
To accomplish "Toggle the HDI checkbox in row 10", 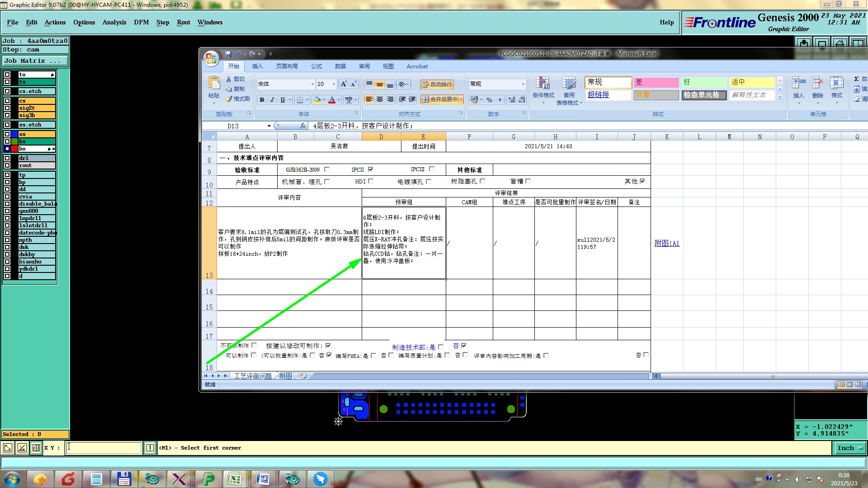I will tap(371, 181).
